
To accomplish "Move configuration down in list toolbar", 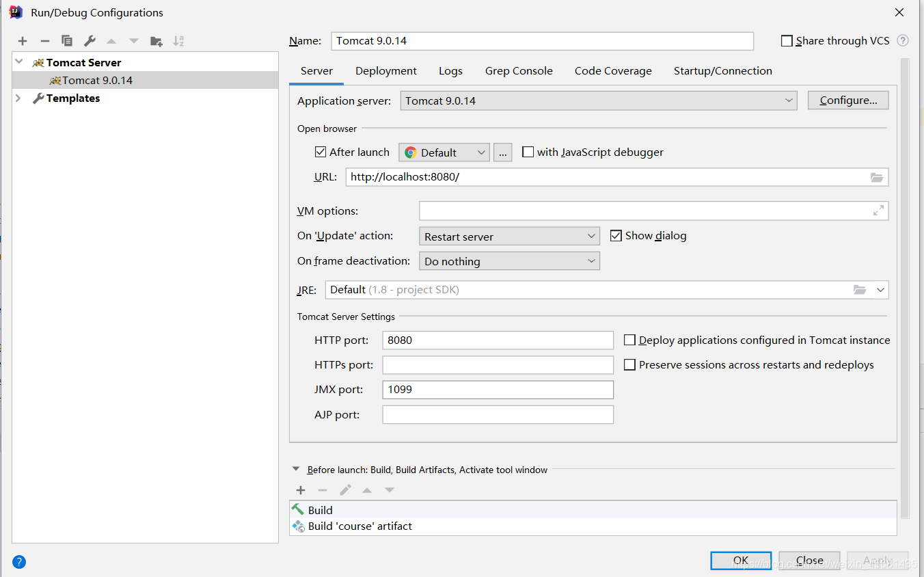I will pos(134,41).
